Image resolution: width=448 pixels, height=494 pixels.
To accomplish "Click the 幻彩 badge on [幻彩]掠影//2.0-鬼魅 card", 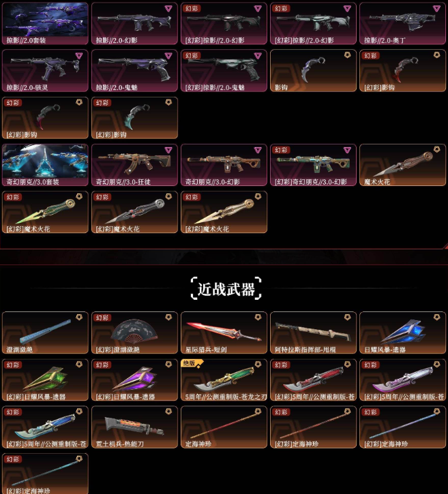I will coord(192,56).
